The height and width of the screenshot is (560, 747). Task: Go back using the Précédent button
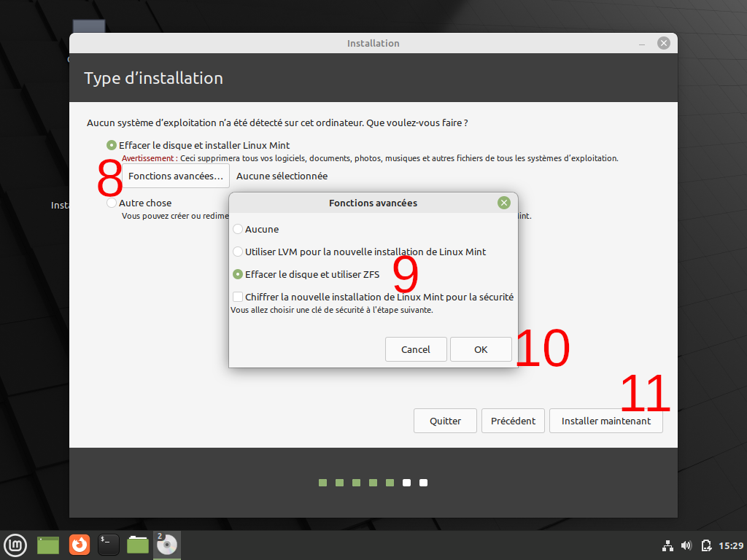[x=513, y=421]
